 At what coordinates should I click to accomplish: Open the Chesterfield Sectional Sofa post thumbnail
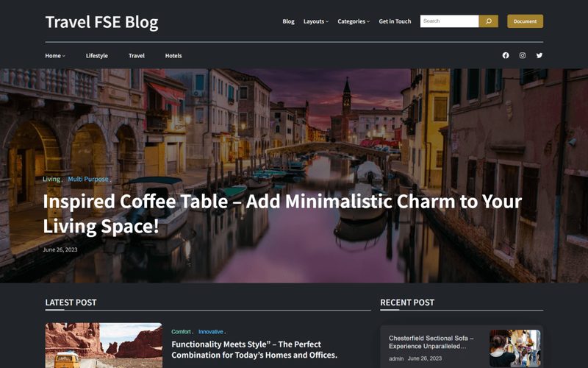click(x=515, y=348)
